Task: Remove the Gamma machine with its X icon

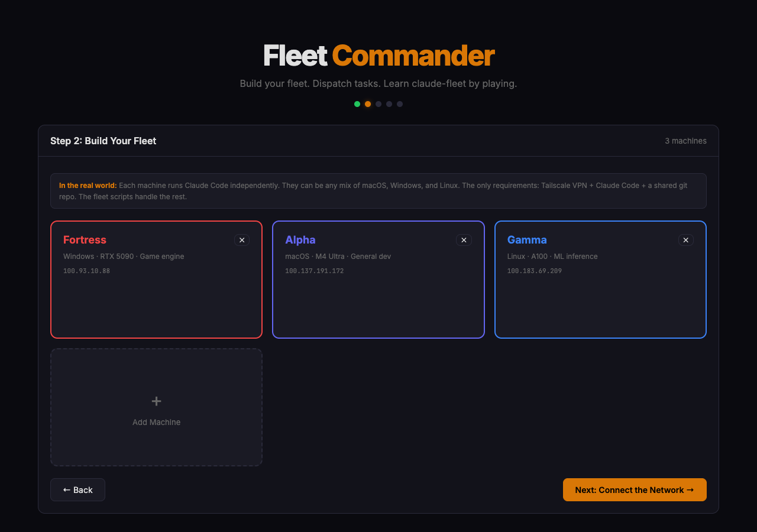Action: tap(685, 240)
